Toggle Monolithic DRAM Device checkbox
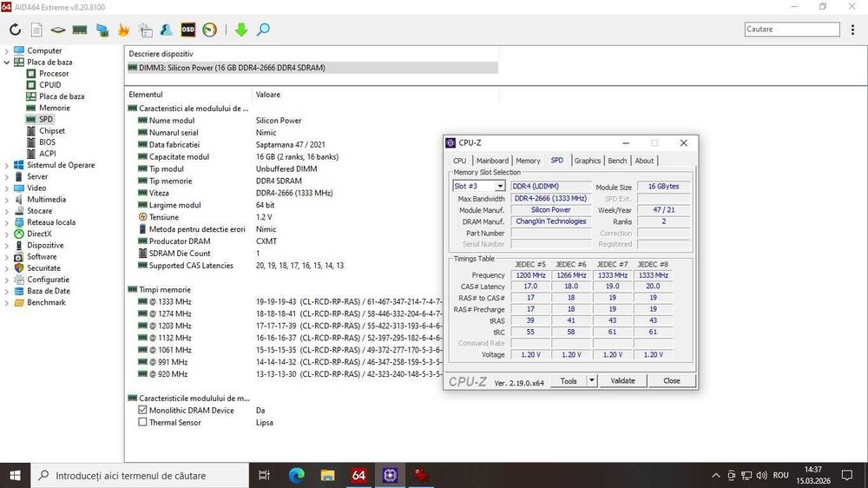 tap(142, 410)
